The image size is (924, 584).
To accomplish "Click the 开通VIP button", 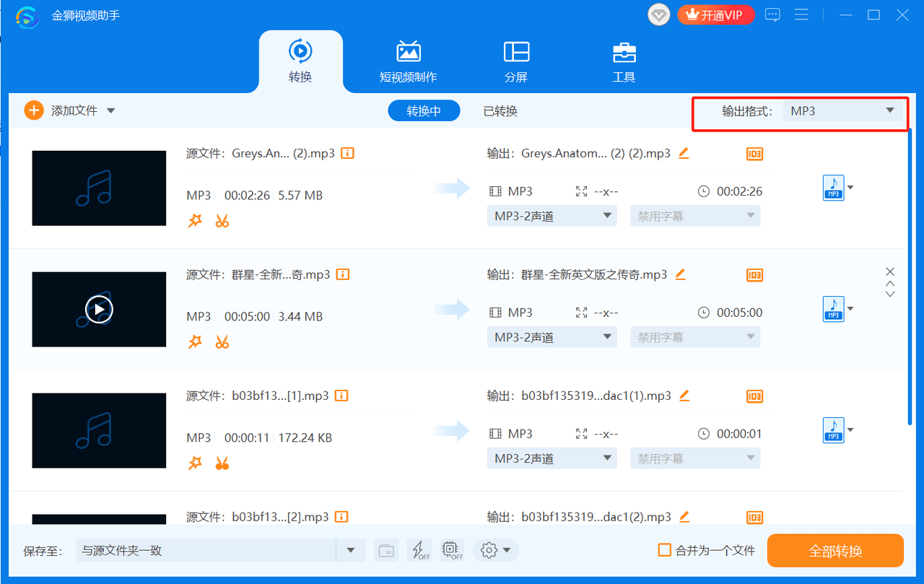I will click(x=715, y=15).
